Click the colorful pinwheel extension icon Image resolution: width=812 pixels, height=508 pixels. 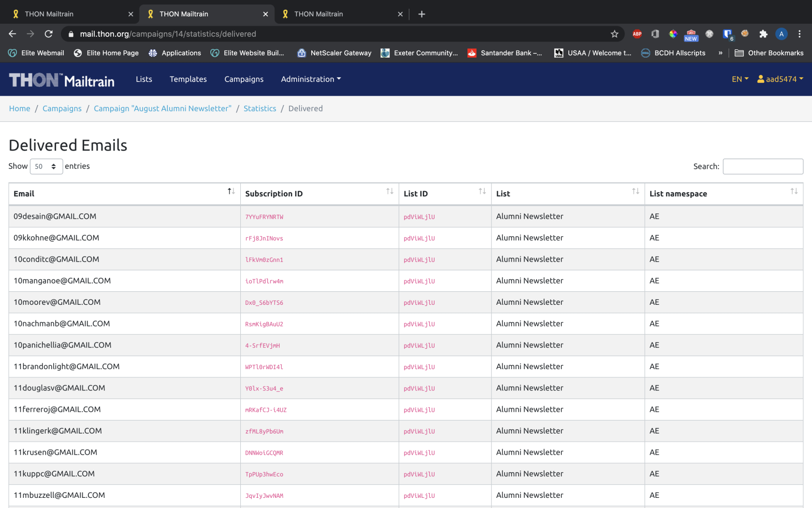coord(673,34)
